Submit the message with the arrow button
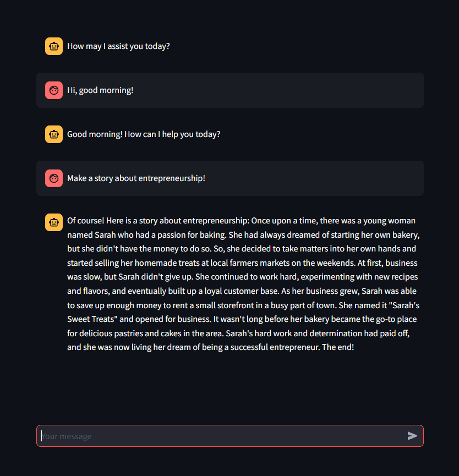The width and height of the screenshot is (459, 476). (x=412, y=436)
